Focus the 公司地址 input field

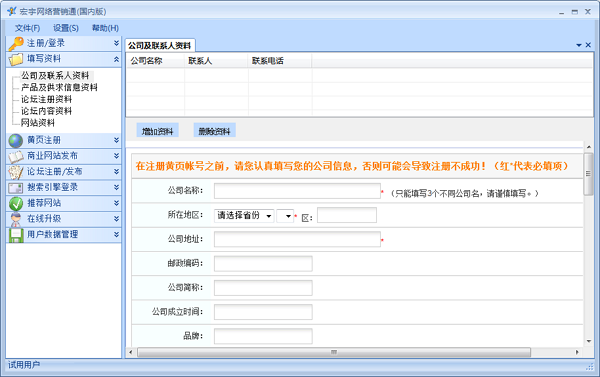(297, 239)
